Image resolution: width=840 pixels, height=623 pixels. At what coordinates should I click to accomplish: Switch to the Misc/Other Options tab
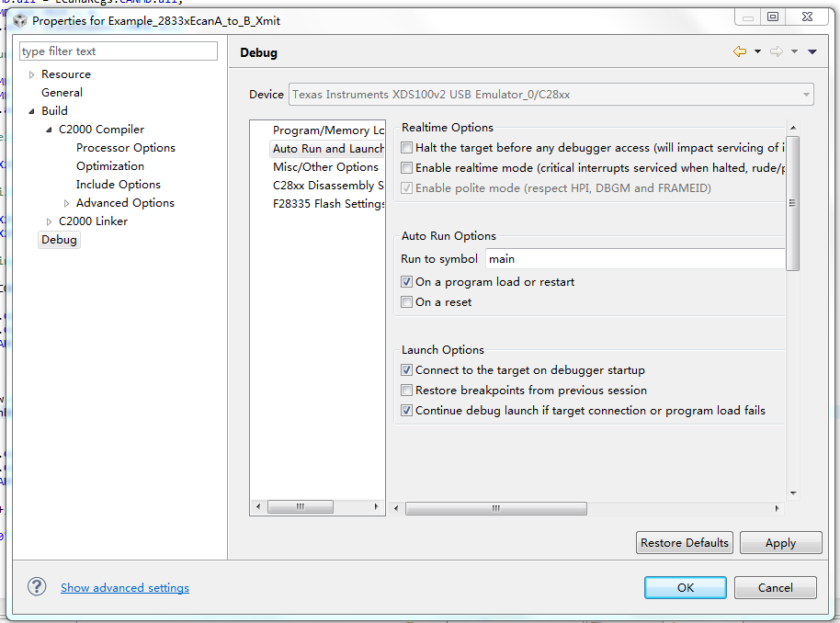click(326, 167)
